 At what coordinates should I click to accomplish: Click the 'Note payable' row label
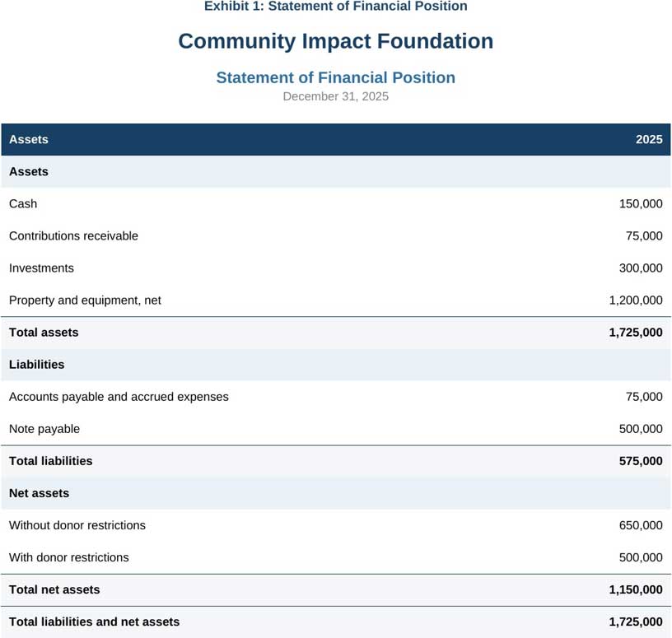coord(44,428)
